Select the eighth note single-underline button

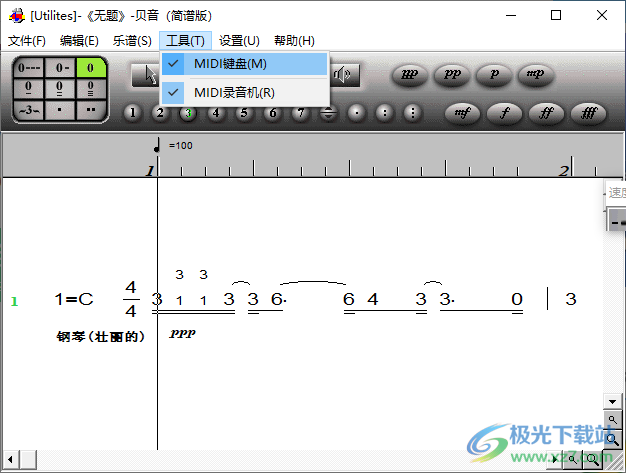29,88
